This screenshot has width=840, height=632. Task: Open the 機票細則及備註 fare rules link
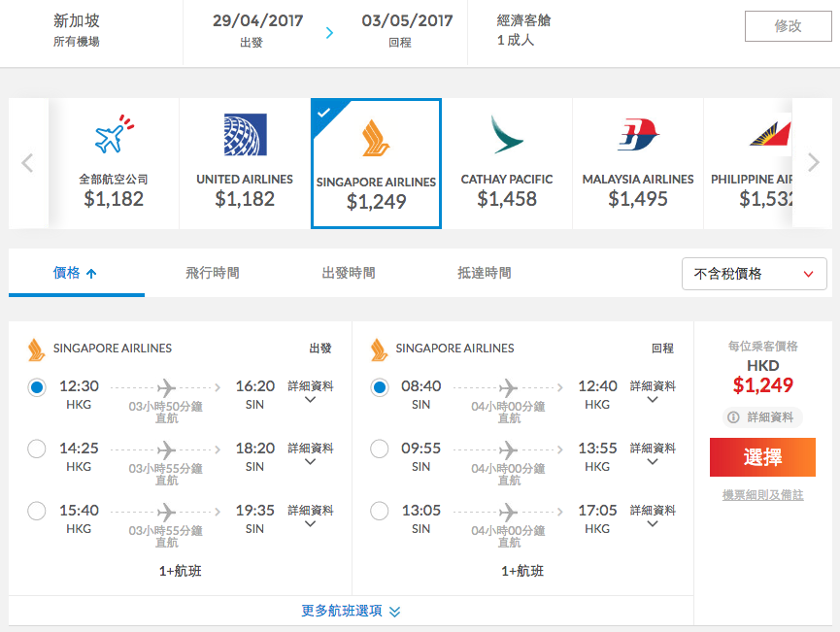pyautogui.click(x=763, y=495)
